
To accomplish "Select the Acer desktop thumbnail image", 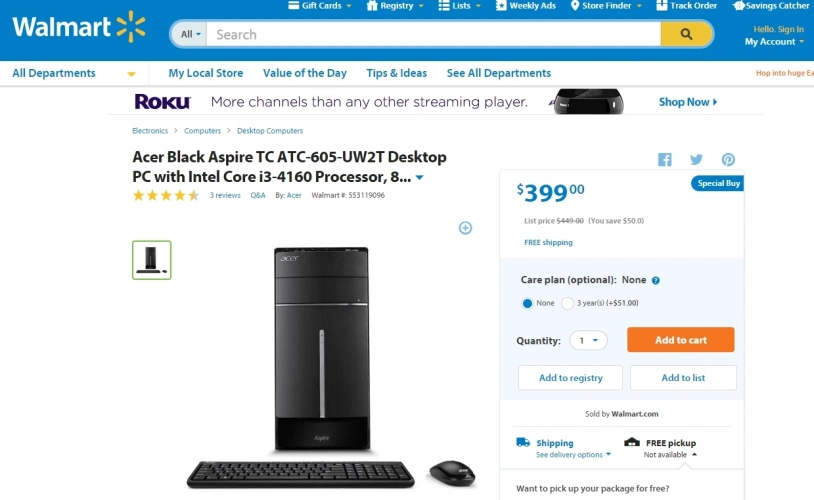I will click(x=152, y=260).
